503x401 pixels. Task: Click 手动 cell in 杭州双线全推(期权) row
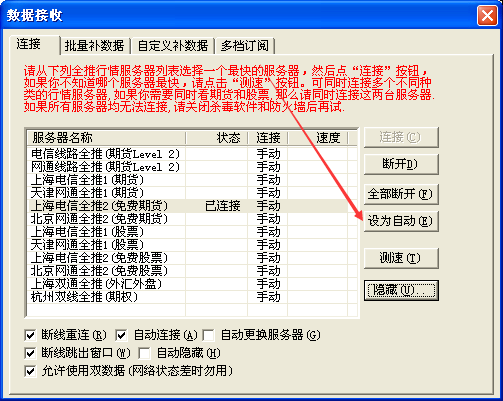tap(268, 297)
